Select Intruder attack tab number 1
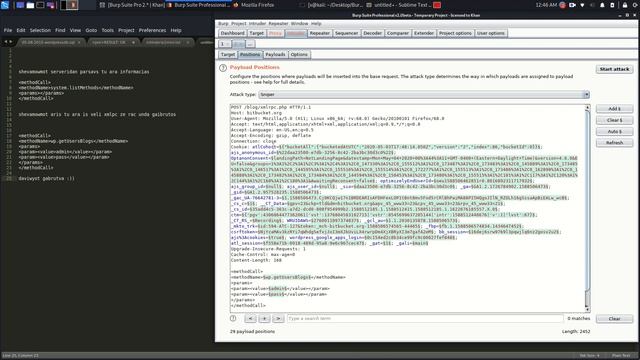This screenshot has width=640, height=360. [225, 44]
